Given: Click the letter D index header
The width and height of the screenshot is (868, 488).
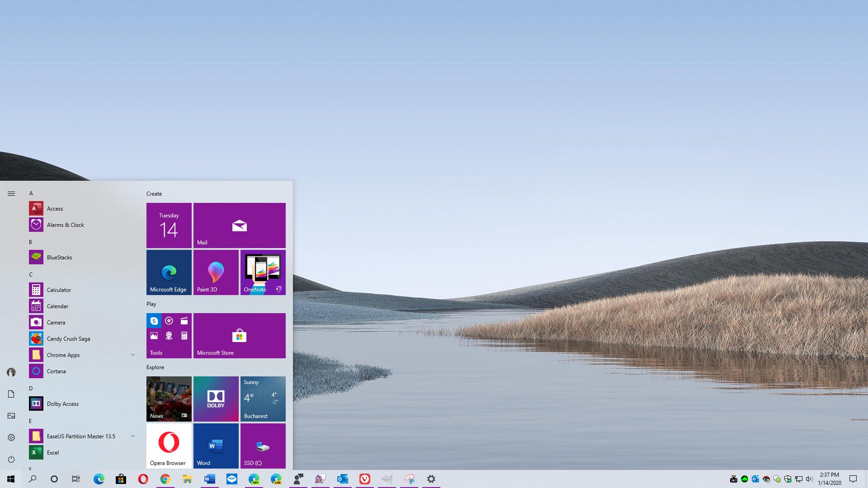Looking at the screenshot, I should click(31, 389).
